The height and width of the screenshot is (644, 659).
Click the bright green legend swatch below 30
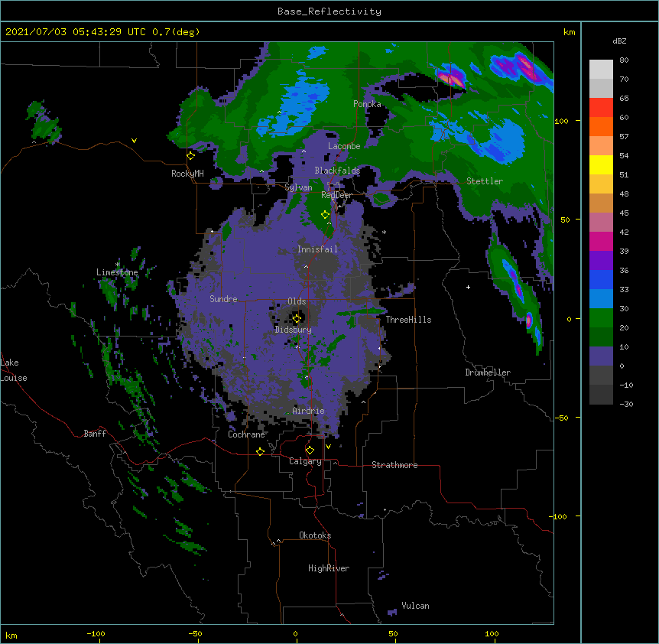coord(601,318)
